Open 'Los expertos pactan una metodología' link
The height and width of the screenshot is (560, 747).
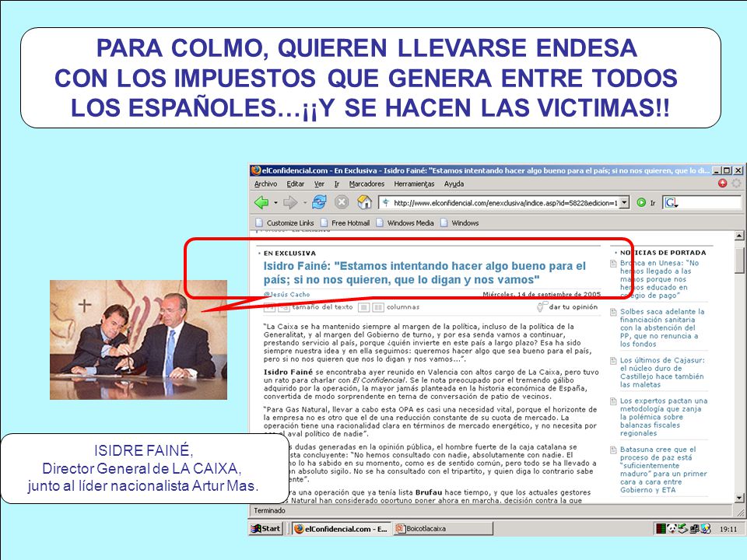click(664, 417)
